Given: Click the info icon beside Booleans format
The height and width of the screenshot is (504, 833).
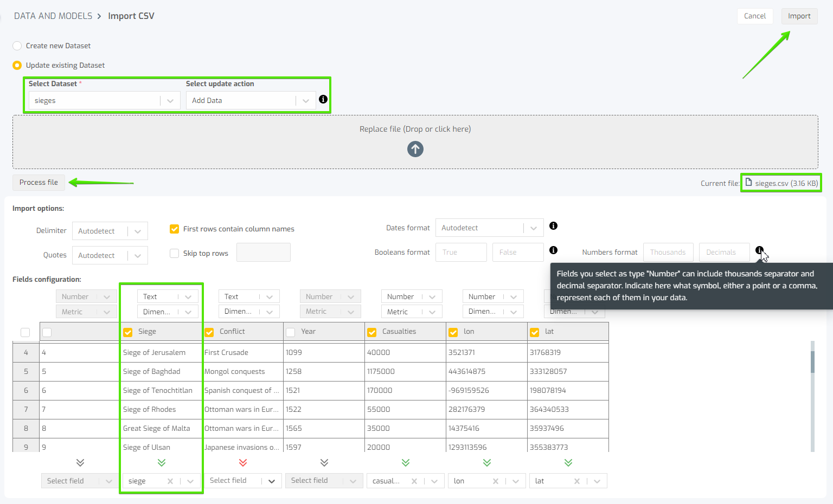Looking at the screenshot, I should [x=553, y=250].
